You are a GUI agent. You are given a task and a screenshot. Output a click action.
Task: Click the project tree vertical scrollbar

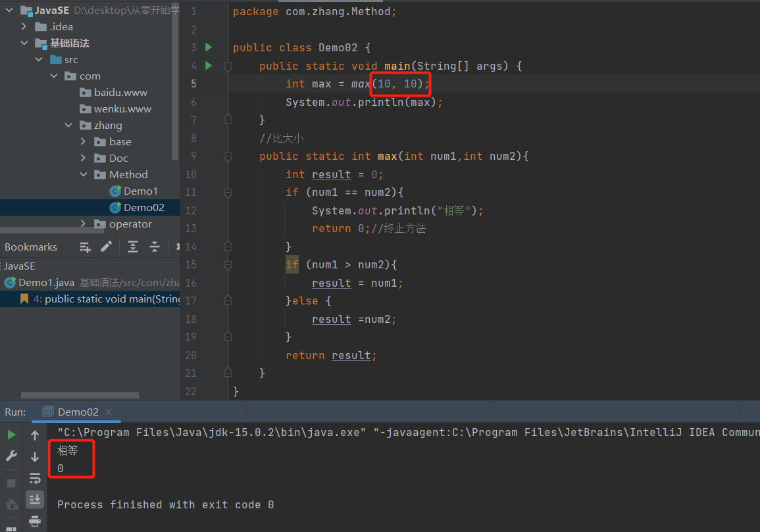[x=176, y=80]
